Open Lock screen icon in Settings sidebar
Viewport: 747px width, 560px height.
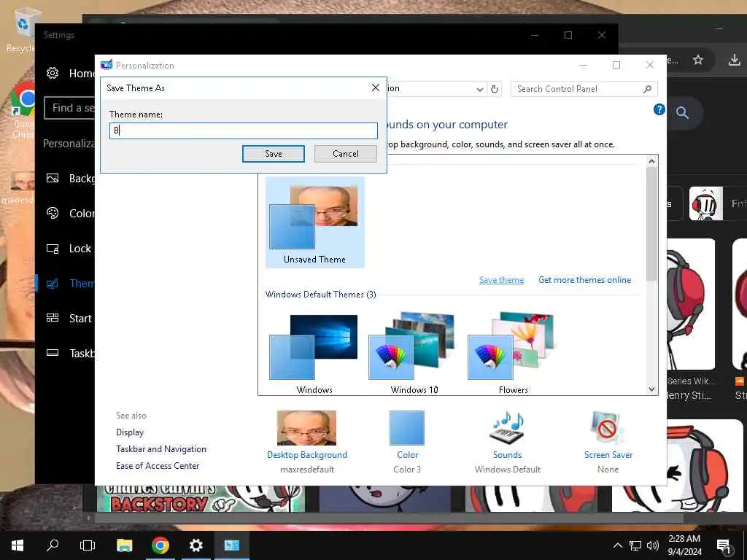[53, 248]
